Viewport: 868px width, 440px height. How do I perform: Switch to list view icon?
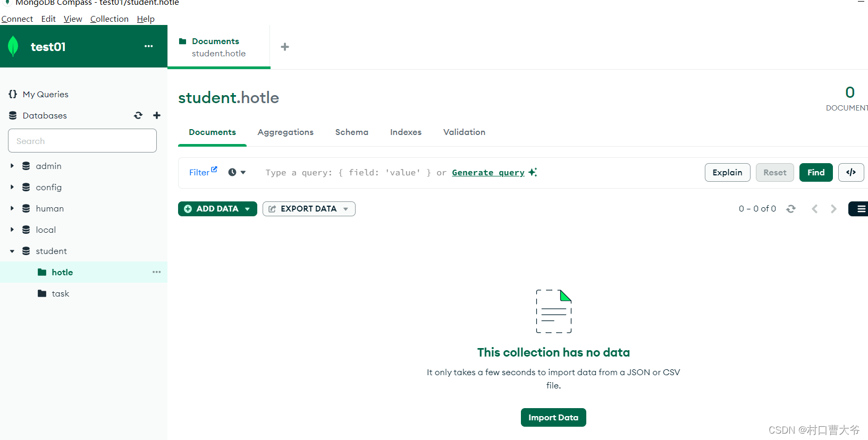(859, 209)
